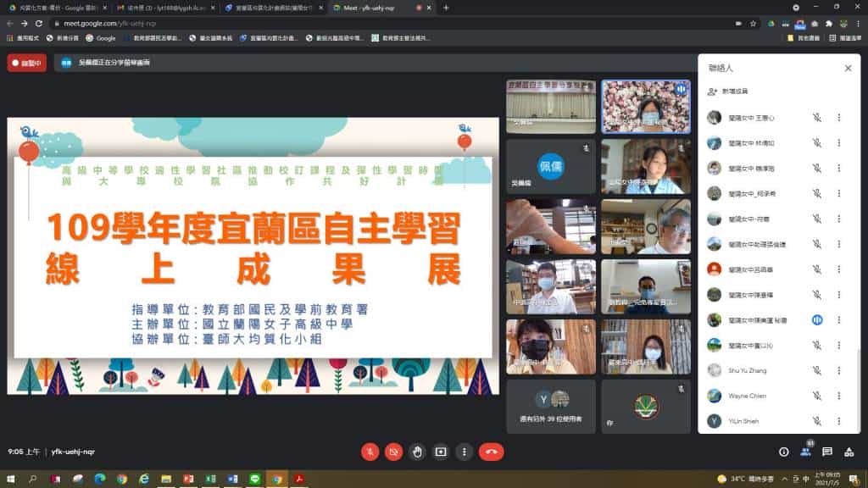Click 新增成員 to add people
The width and height of the screenshot is (868, 488).
(733, 91)
